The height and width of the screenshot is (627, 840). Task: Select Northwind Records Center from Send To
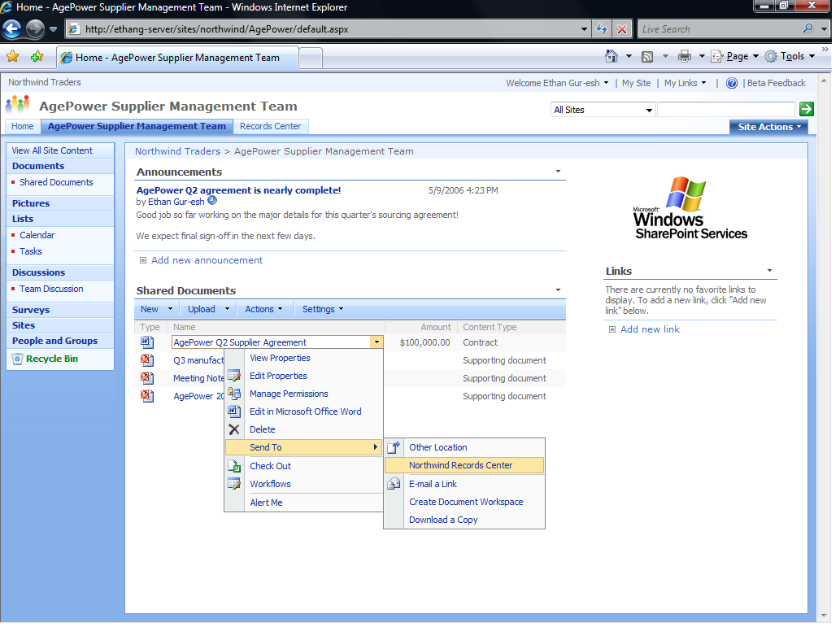pyautogui.click(x=460, y=465)
